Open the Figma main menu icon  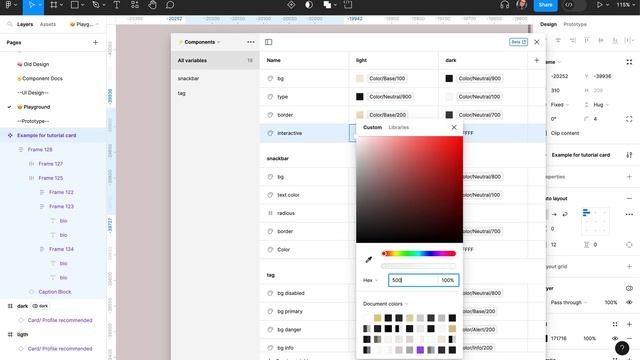pyautogui.click(x=8, y=5)
